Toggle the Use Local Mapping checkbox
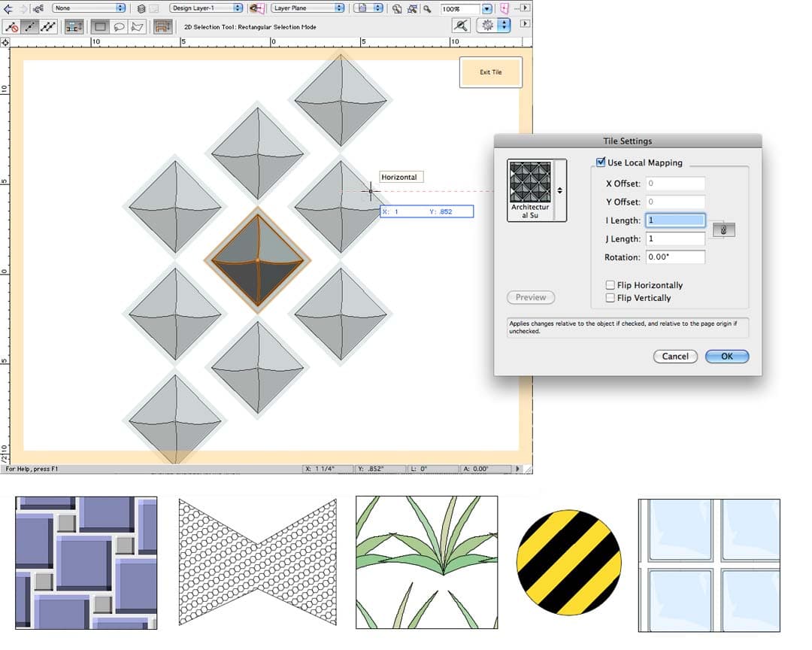The width and height of the screenshot is (812, 650). 601,162
